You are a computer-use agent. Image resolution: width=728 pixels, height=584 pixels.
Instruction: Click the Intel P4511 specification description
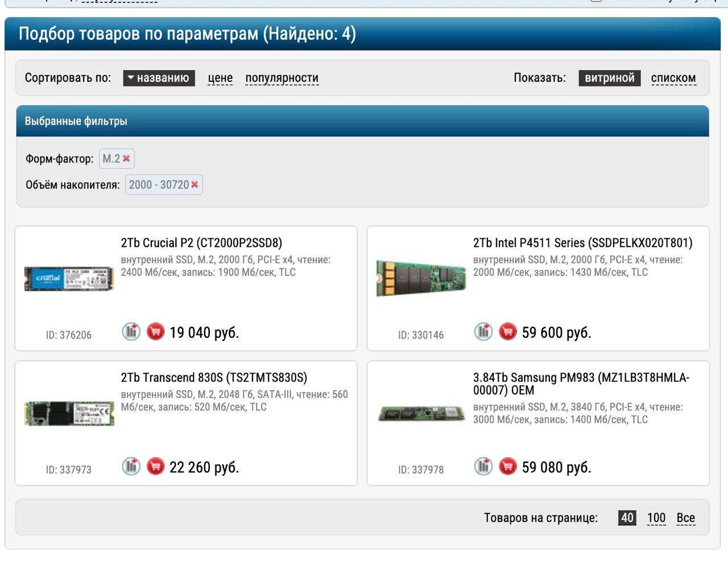578,266
